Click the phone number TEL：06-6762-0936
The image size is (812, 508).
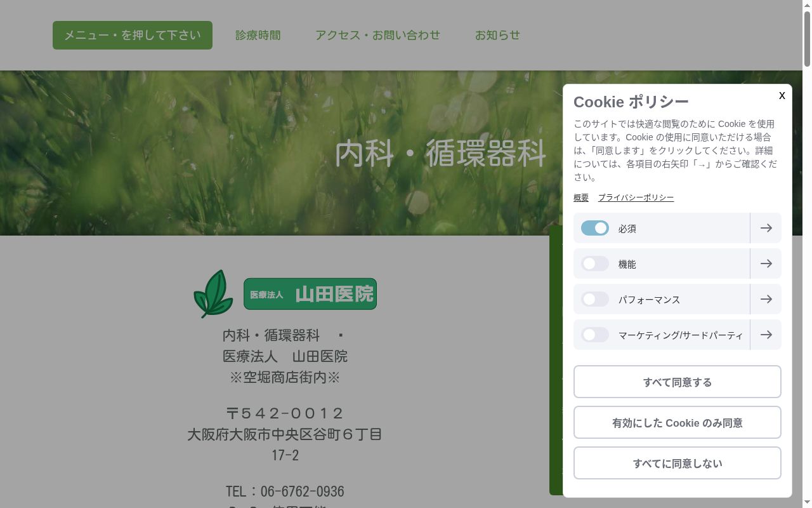[x=285, y=491]
